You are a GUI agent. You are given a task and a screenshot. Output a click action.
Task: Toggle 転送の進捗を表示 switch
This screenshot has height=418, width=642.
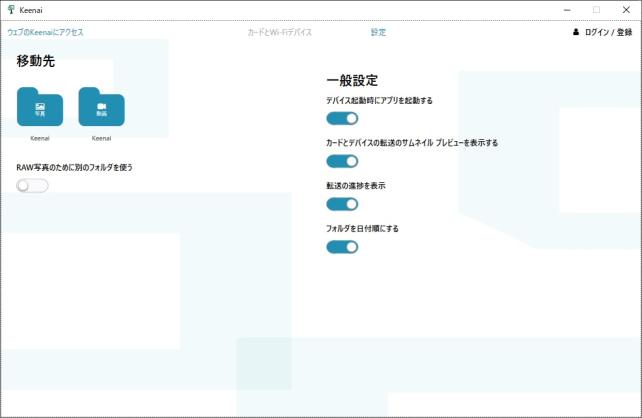tap(342, 204)
